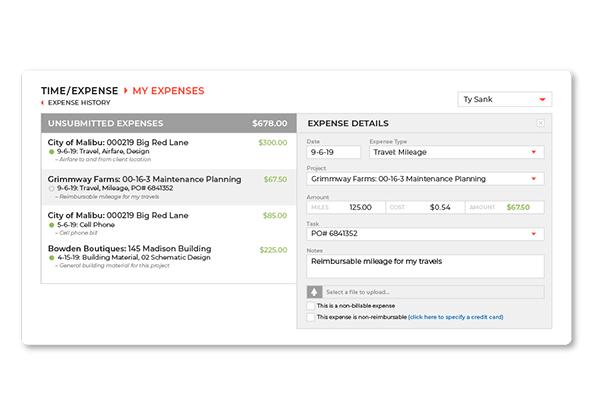Click red chevron after Time/Expense heading
The height and width of the screenshot is (415, 593).
point(126,91)
